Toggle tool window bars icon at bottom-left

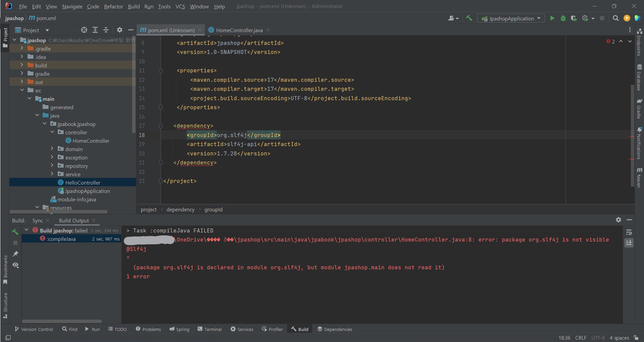pyautogui.click(x=8, y=338)
